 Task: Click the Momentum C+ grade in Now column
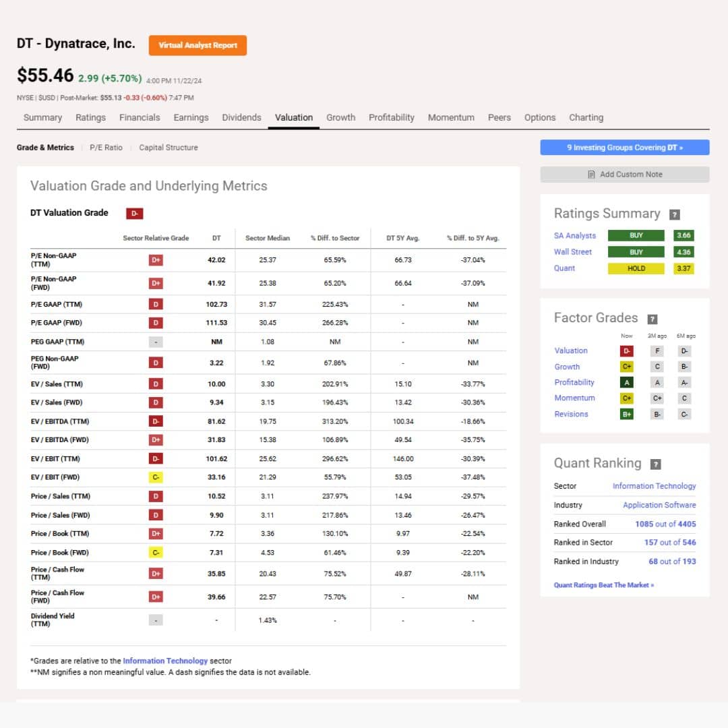tap(626, 398)
